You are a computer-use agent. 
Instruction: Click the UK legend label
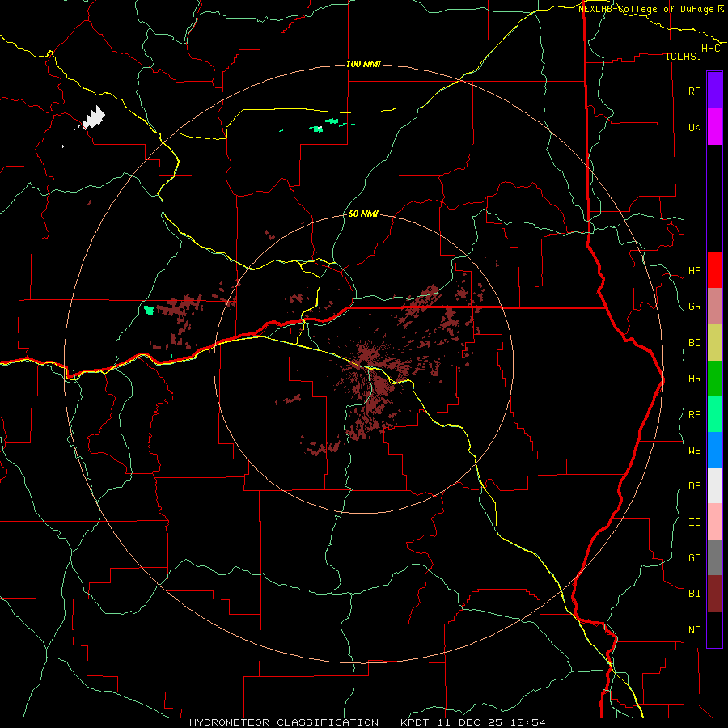[694, 127]
